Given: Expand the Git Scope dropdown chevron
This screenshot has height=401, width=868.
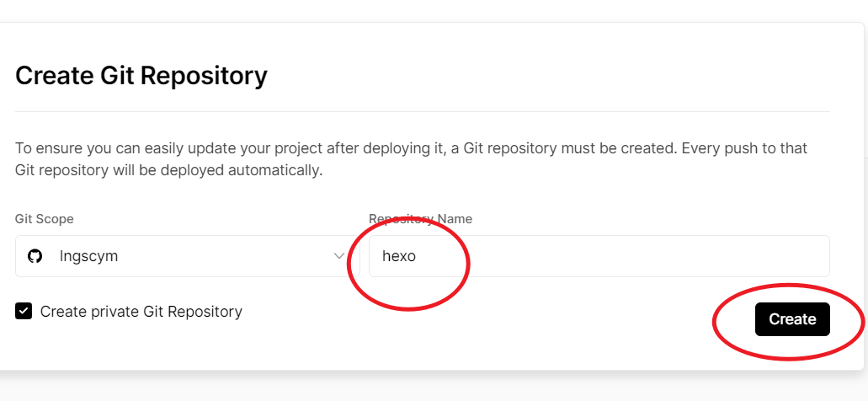Looking at the screenshot, I should click(339, 256).
